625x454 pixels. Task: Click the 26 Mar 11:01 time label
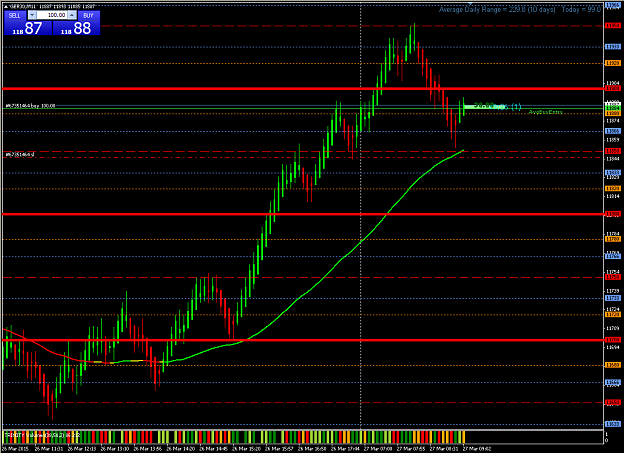(x=49, y=449)
